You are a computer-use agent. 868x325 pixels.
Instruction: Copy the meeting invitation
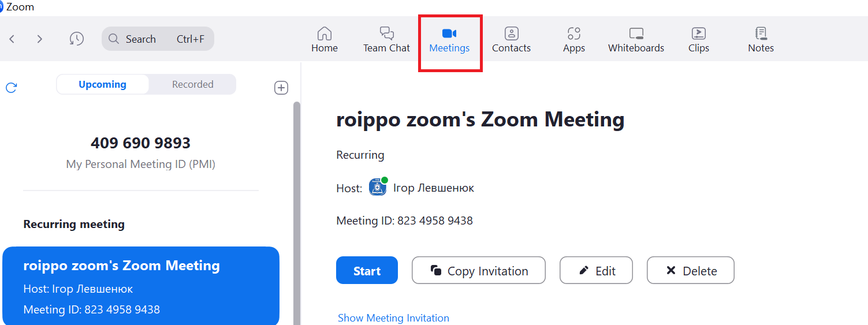(x=478, y=270)
